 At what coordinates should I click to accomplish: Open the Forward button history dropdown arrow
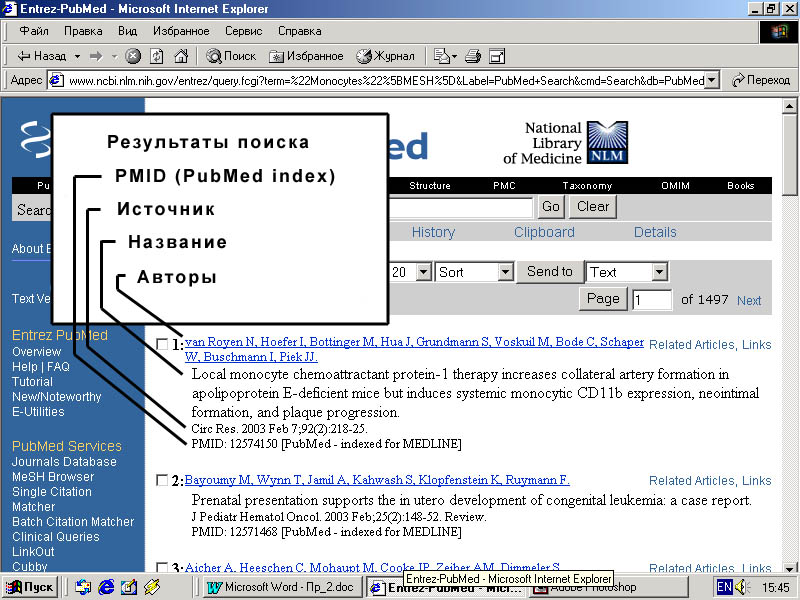[114, 56]
